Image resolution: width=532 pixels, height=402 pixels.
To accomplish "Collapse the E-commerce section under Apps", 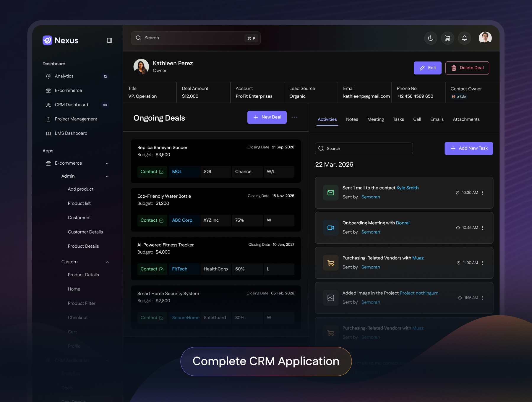I will point(107,163).
